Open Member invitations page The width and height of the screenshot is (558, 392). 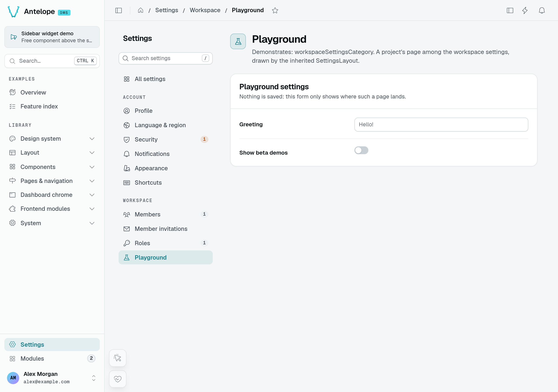tap(165, 229)
